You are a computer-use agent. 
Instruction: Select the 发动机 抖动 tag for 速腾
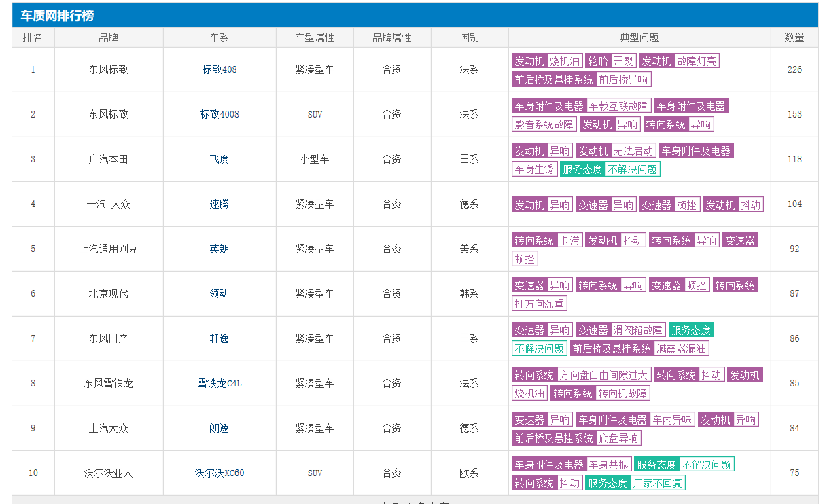(733, 204)
